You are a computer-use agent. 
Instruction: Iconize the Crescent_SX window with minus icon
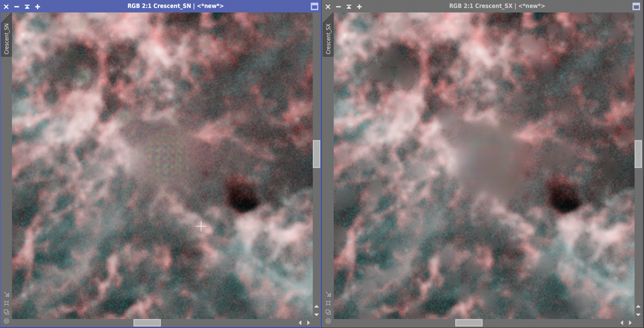click(x=338, y=6)
